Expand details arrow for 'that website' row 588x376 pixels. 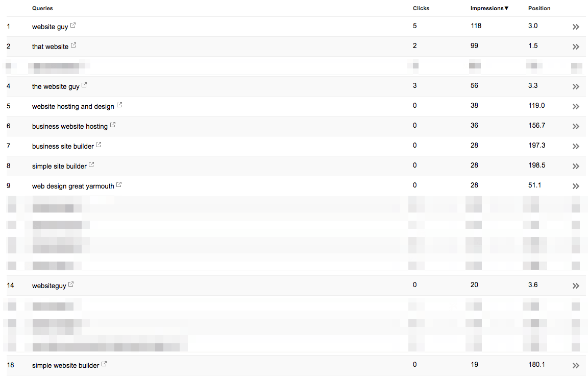[576, 46]
